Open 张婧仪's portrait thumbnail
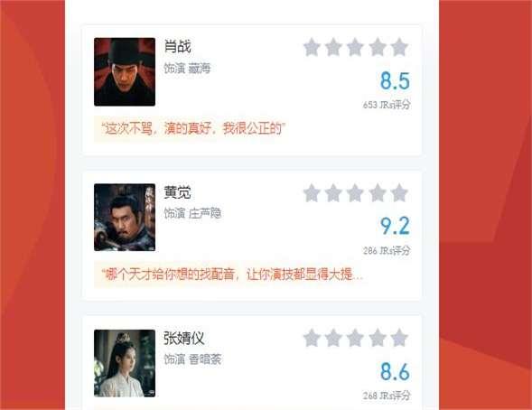Screen dimensions: 532x410 tap(125, 363)
